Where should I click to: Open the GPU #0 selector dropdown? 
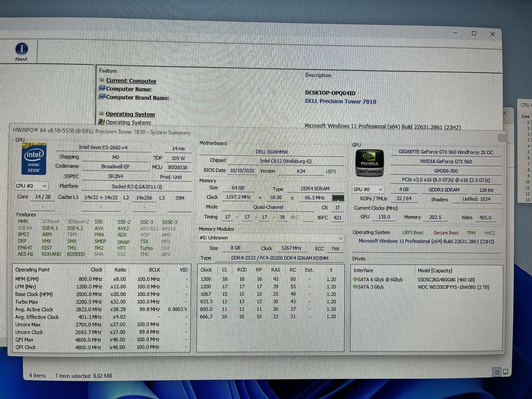368,189
